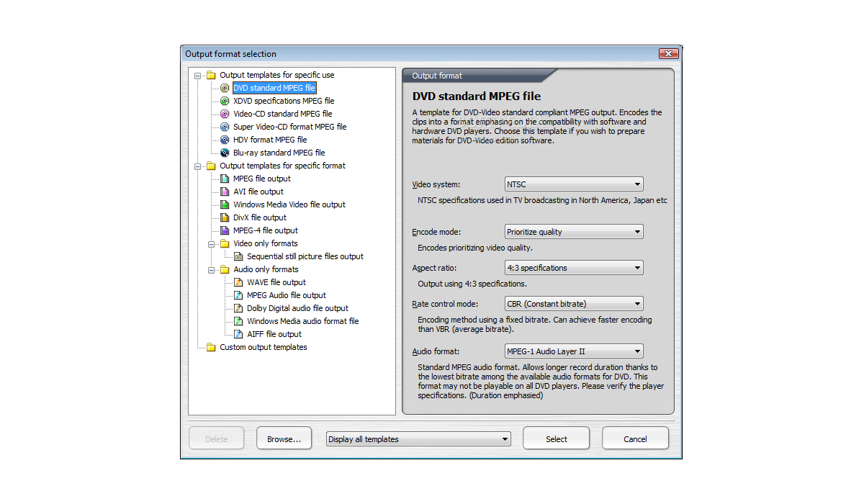Image resolution: width=864 pixels, height=504 pixels.
Task: Select Video-CD standard MPEG file label
Action: click(282, 114)
